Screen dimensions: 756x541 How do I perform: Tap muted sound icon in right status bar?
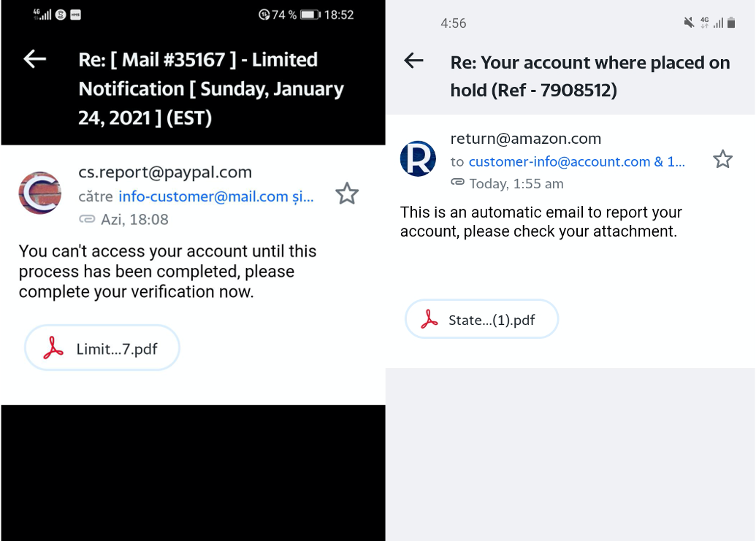coord(688,23)
